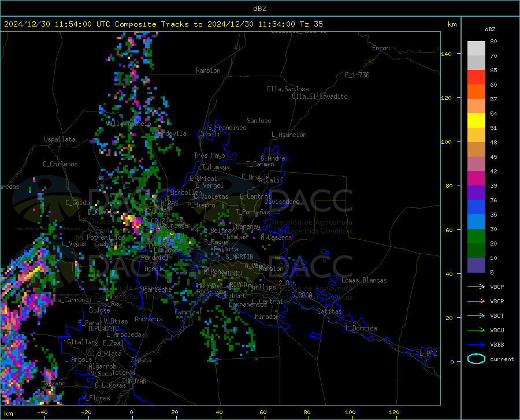This screenshot has height=420, width=520.
Task: Click the dBZ title at the top
Action: click(x=259, y=9)
